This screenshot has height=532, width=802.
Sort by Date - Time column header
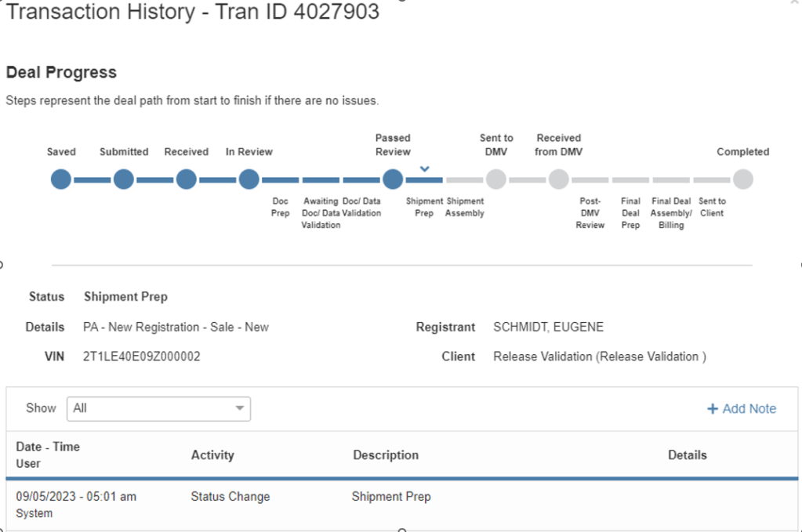(x=48, y=447)
